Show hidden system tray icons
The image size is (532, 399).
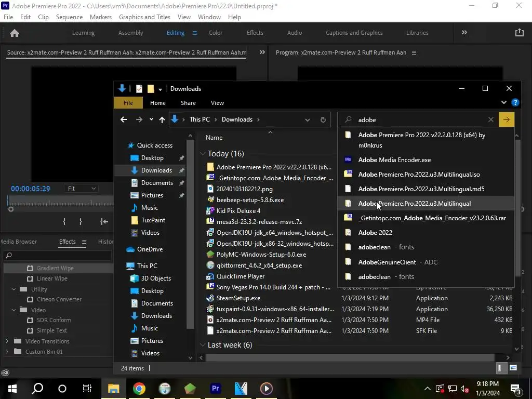tap(428, 389)
